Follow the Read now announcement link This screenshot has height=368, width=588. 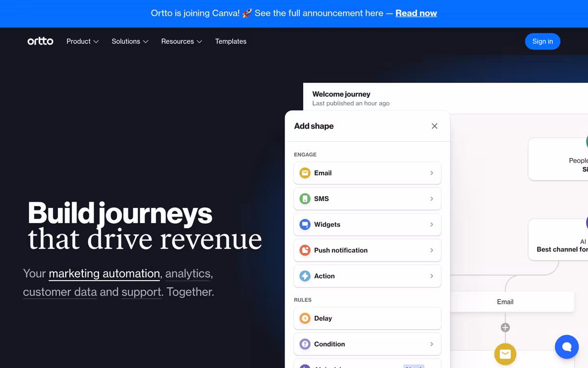[416, 13]
